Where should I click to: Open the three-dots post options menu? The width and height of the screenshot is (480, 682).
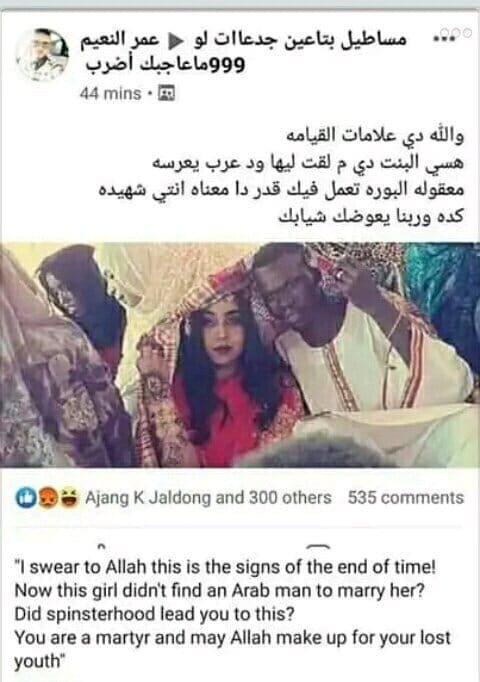444,39
